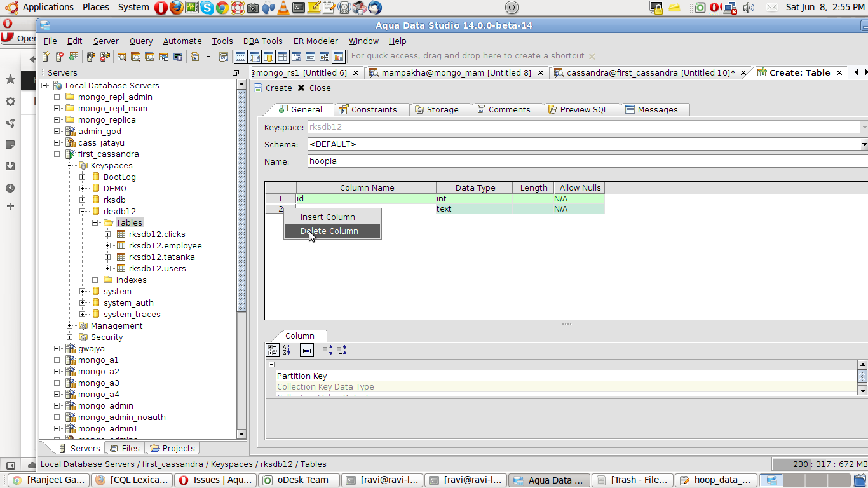Toggle the categorized properties view button
This screenshot has height=488, width=868.
click(273, 350)
